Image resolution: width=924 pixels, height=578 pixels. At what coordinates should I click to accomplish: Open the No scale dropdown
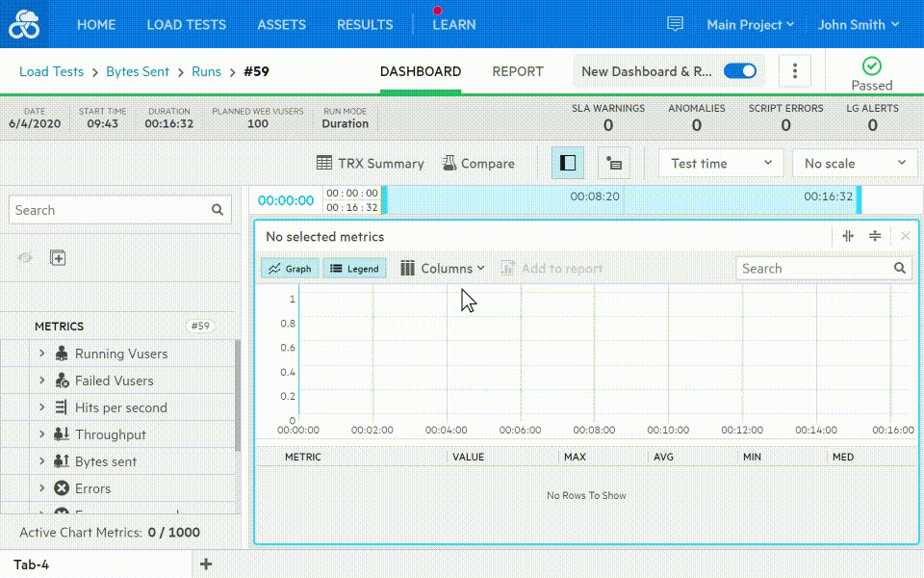coord(854,163)
